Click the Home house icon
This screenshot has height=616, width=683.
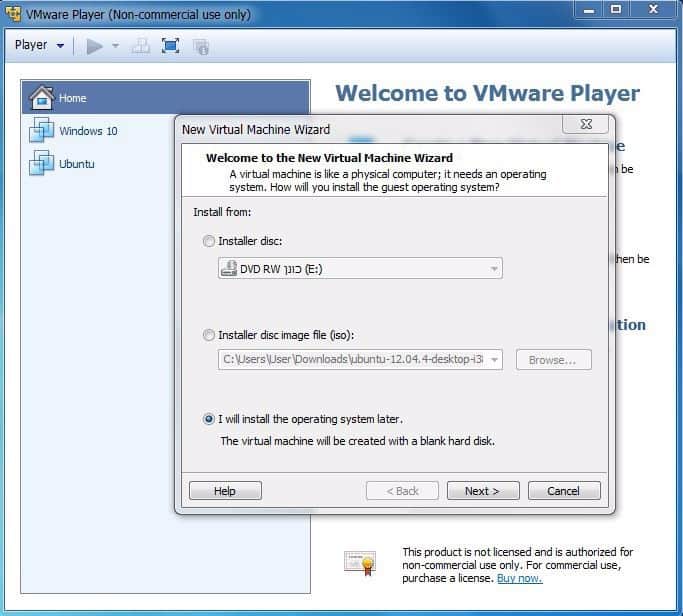pyautogui.click(x=41, y=98)
